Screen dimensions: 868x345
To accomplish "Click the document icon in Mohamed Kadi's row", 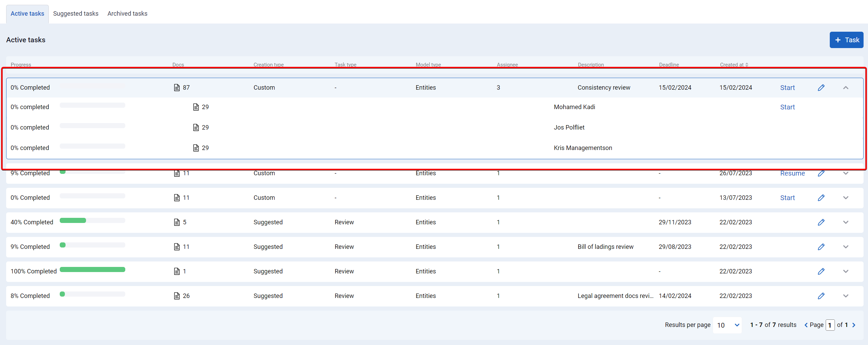I will pos(196,107).
